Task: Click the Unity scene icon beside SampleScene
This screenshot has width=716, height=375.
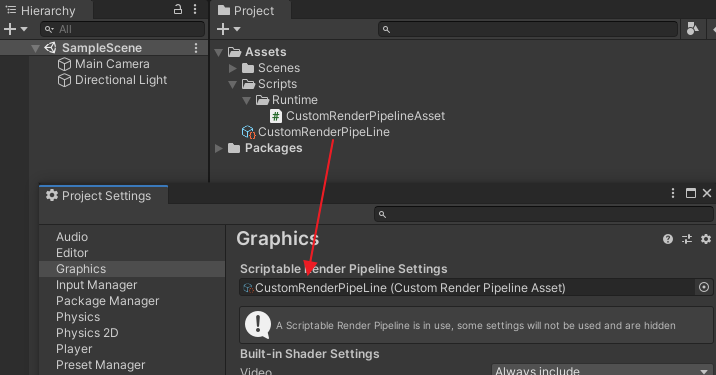Action: pyautogui.click(x=50, y=48)
